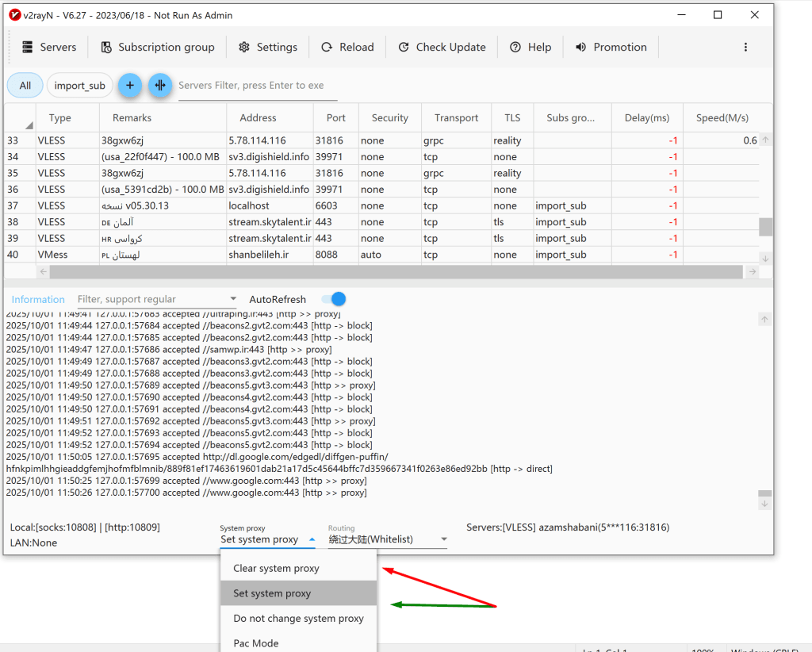Open Settings from the toolbar
This screenshot has width=812, height=652.
267,47
